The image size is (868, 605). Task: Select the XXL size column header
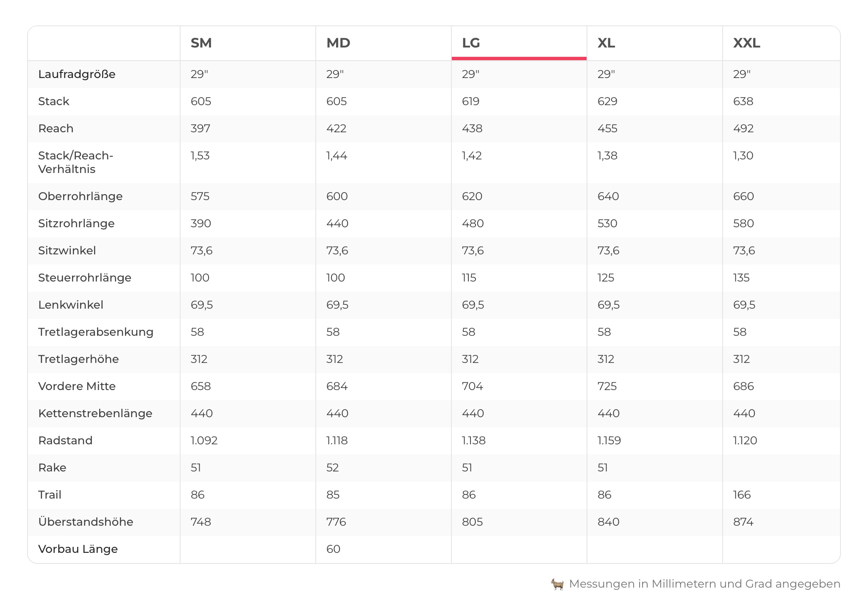pos(747,43)
